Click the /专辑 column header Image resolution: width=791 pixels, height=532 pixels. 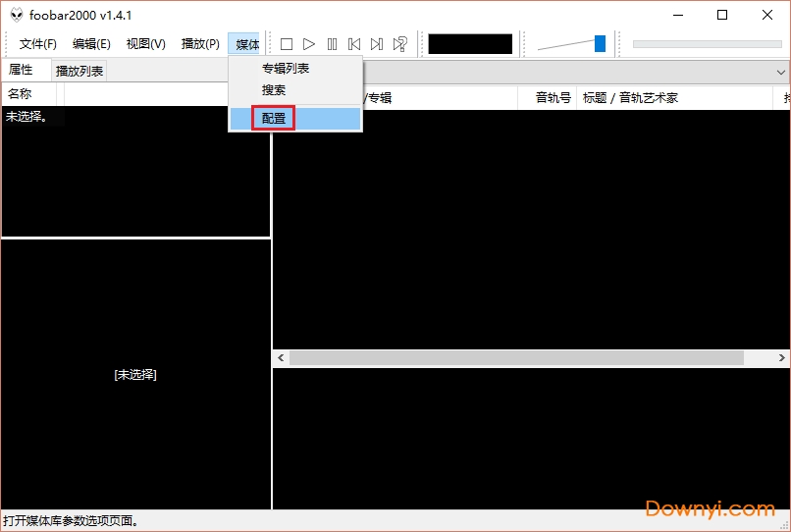(x=440, y=98)
